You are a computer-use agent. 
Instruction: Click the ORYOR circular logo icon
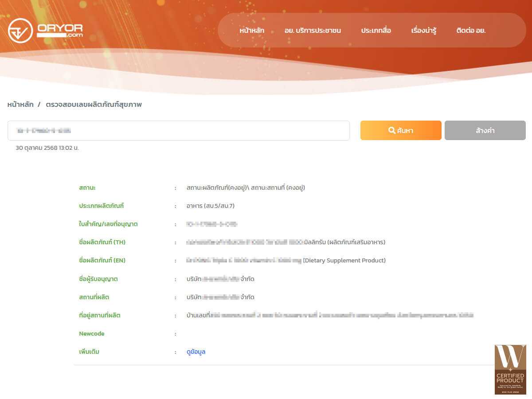tap(20, 31)
